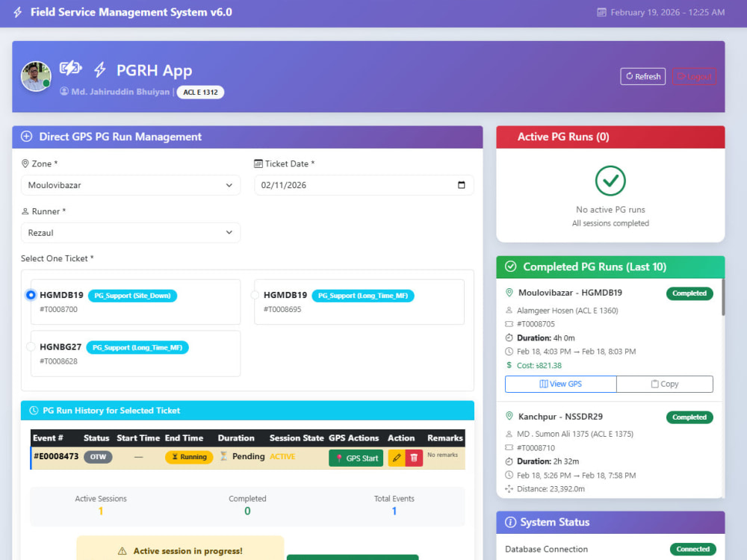
Task: Click the ACTIVE session state text
Action: [282, 457]
